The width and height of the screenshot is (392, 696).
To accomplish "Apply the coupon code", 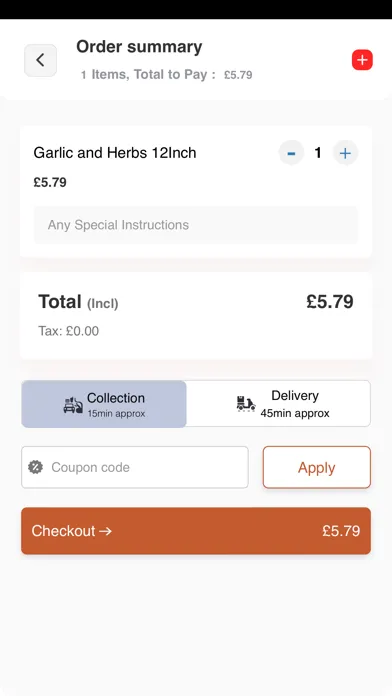I will point(317,467).
